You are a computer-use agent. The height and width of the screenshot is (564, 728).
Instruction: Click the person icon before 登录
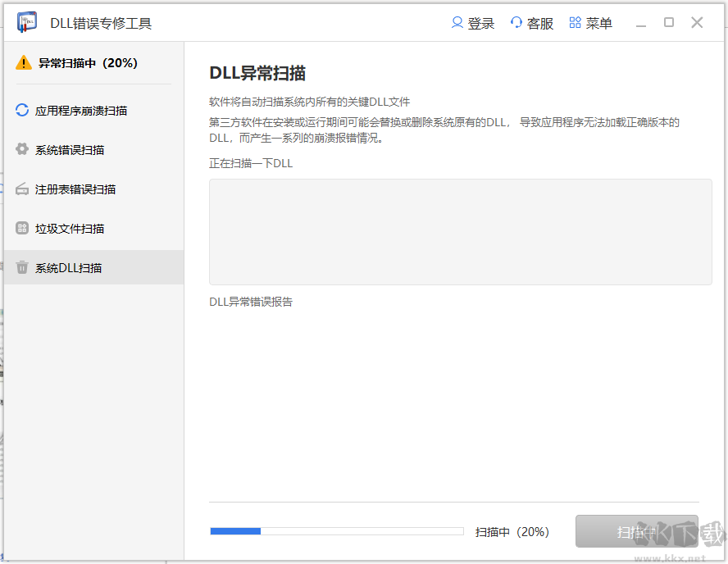[456, 23]
